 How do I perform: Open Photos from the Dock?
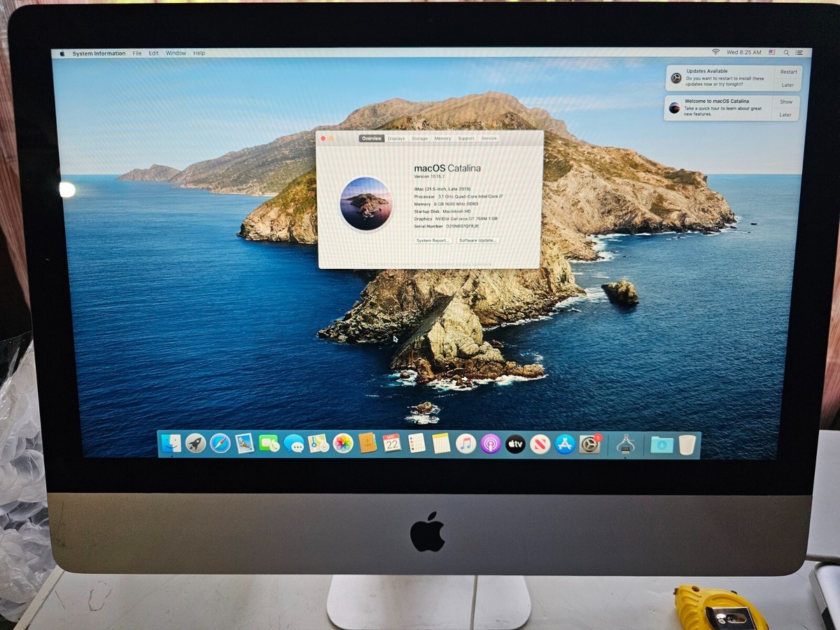pos(343,443)
